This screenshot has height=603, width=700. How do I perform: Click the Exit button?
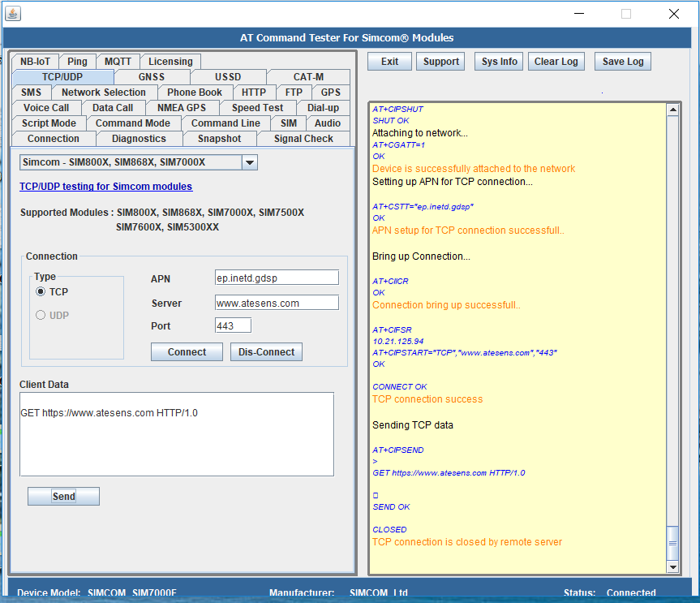pos(389,61)
